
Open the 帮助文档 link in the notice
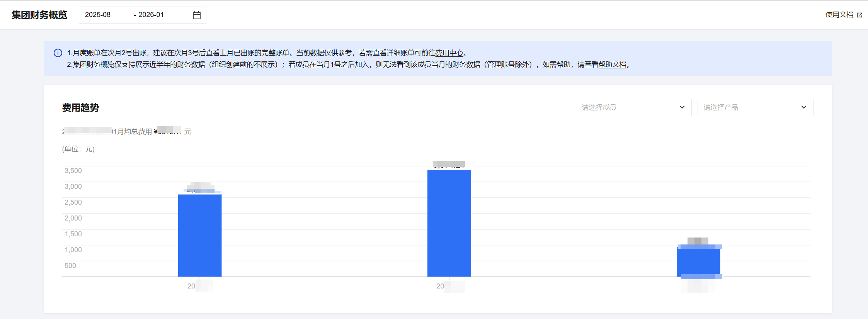[x=612, y=64]
